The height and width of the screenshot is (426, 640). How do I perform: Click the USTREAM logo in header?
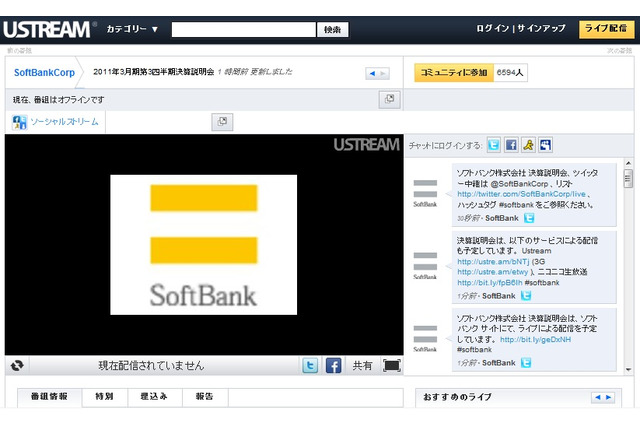(47, 29)
